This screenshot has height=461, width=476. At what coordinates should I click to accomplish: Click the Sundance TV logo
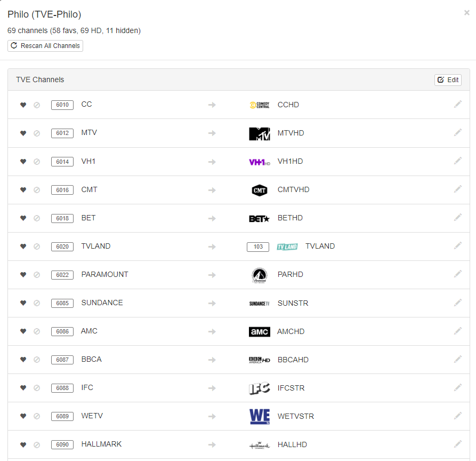(x=259, y=304)
